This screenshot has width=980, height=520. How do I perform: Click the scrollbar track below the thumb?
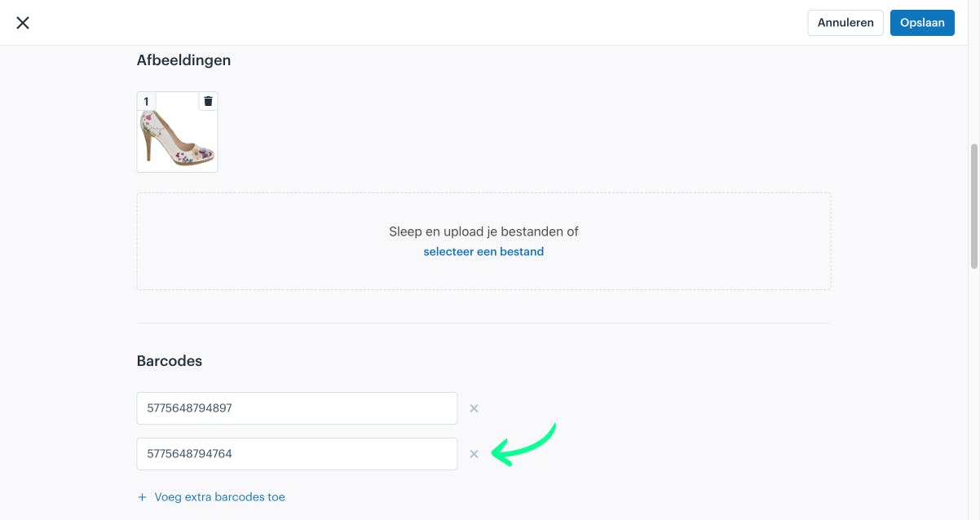pyautogui.click(x=973, y=391)
